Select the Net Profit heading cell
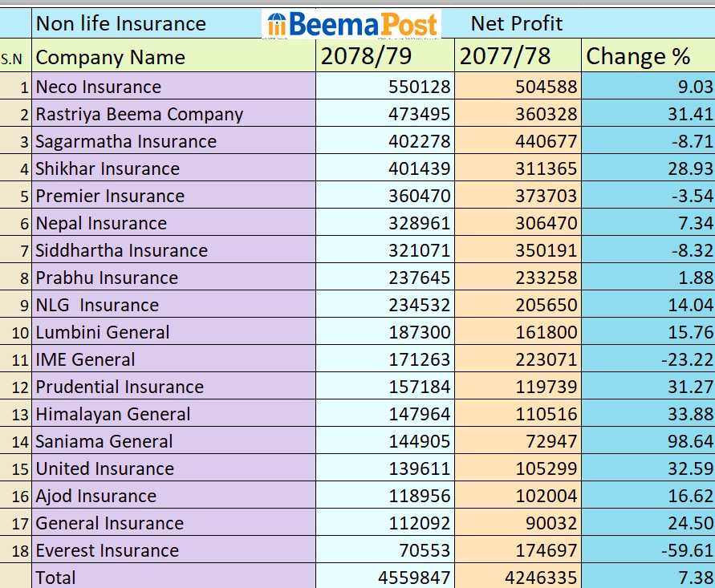 tap(517, 24)
